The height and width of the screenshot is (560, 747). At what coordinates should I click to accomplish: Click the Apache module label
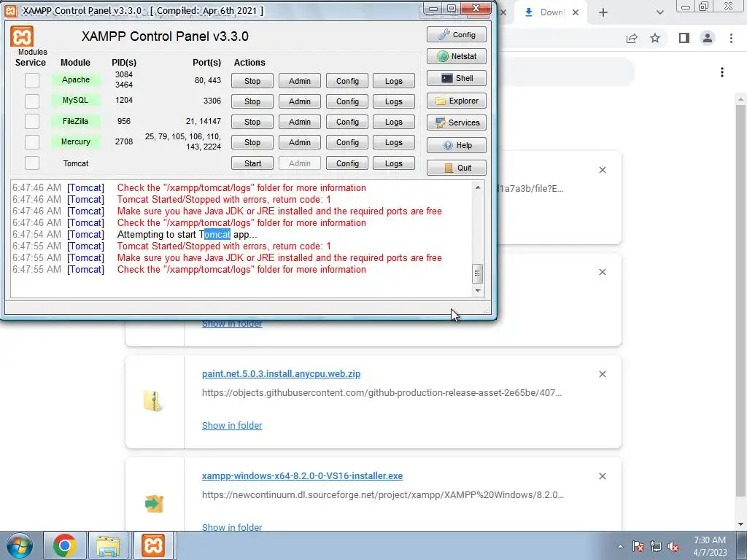tap(76, 79)
